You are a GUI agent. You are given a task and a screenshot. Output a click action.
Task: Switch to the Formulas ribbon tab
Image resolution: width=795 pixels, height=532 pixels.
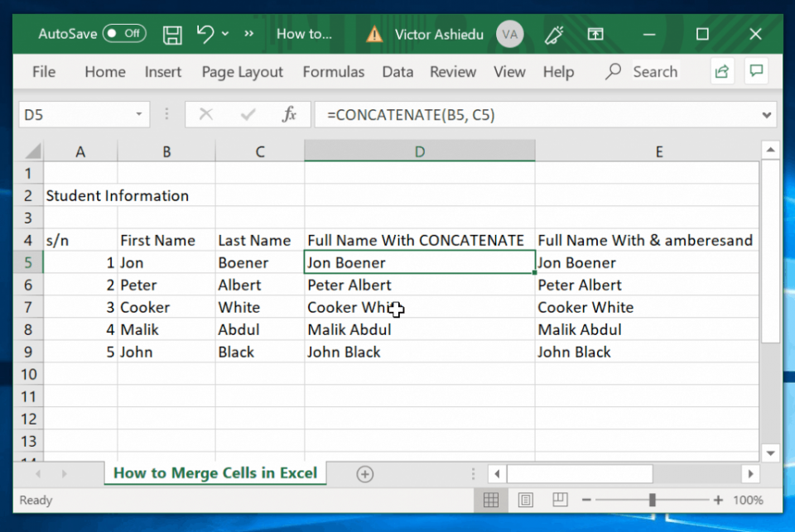coord(334,72)
